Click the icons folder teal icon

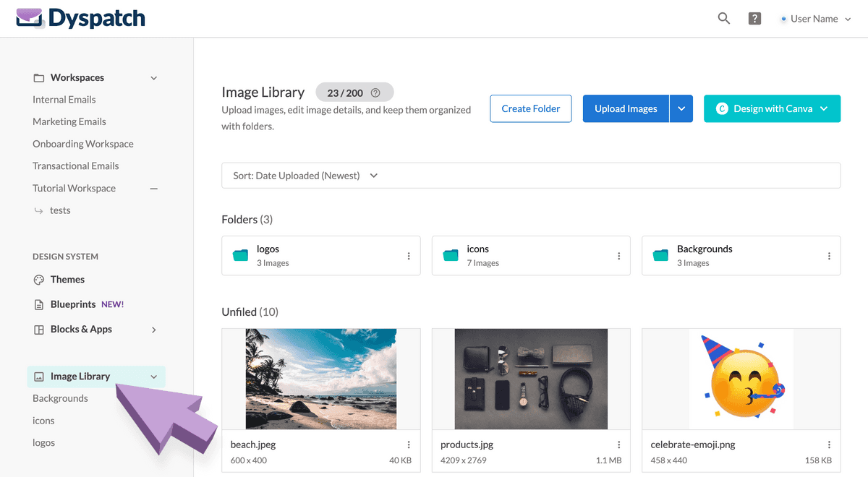pyautogui.click(x=451, y=255)
